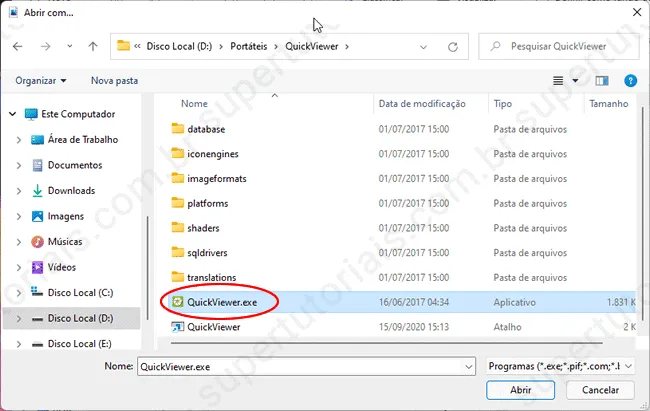Click the Pesquisar QuickViewer search box
650x411 pixels.
[x=558, y=46]
